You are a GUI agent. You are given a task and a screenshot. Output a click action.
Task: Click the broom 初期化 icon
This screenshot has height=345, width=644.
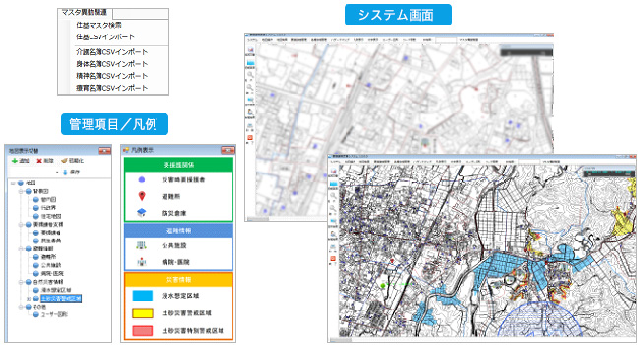(64, 161)
